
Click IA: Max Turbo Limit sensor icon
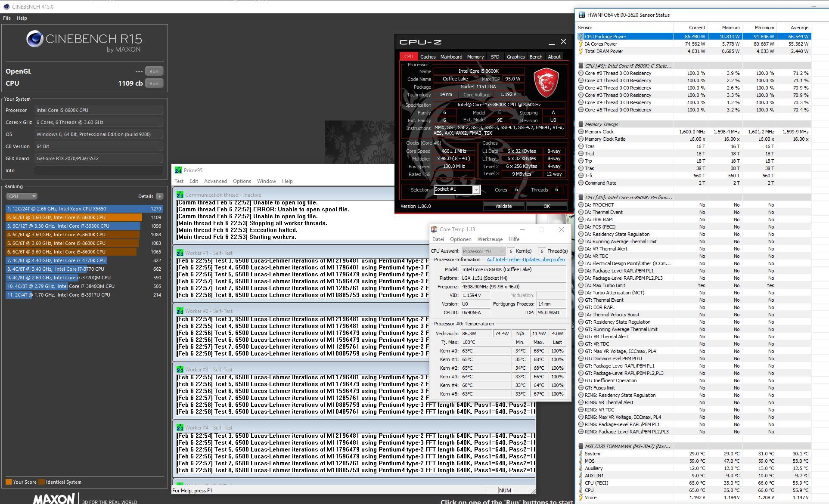[581, 285]
